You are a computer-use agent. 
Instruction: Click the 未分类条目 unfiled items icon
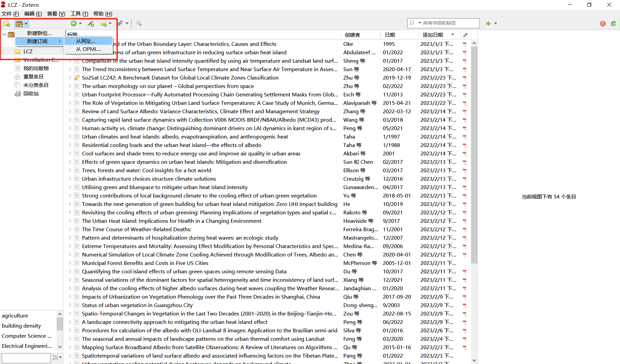coord(18,85)
